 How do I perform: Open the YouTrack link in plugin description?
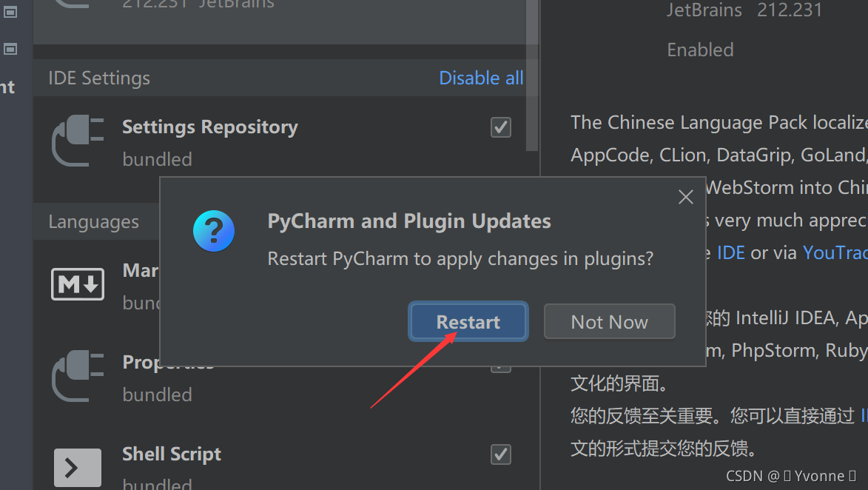[835, 253]
